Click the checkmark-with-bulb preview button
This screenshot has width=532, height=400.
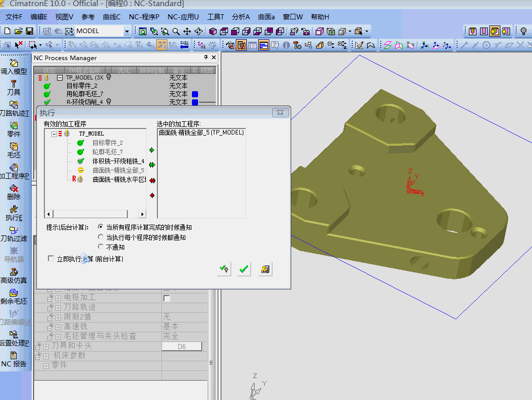(224, 269)
